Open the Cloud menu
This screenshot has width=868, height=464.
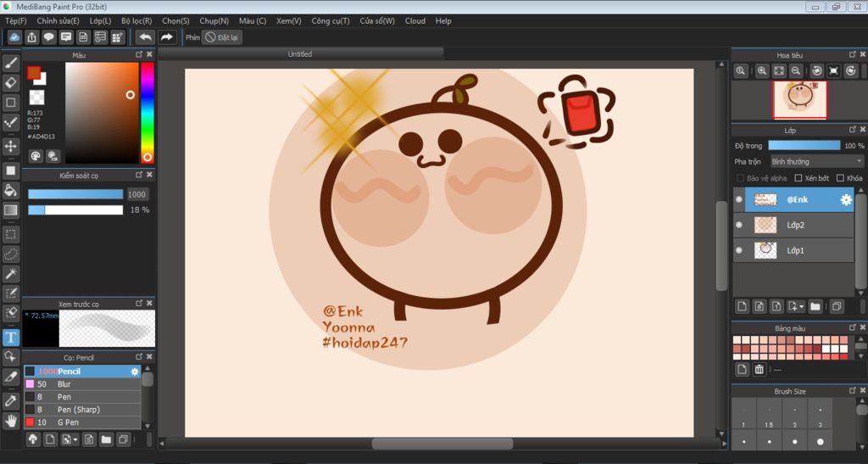415,21
